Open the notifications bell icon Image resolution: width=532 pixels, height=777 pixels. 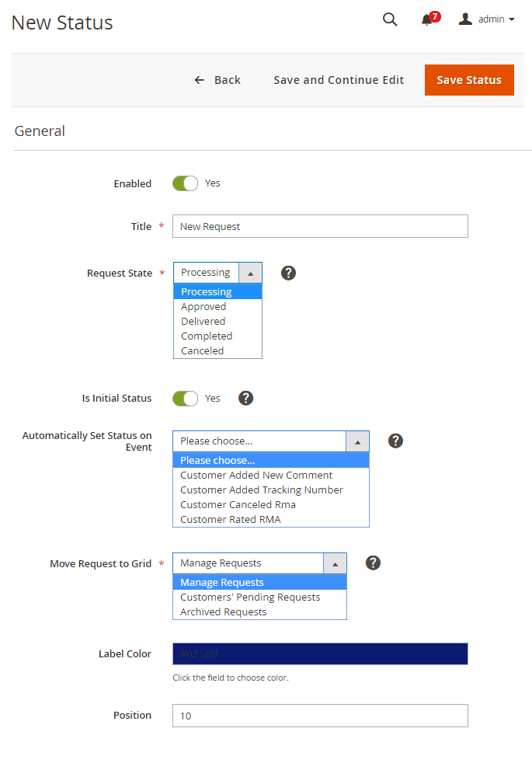coord(427,20)
